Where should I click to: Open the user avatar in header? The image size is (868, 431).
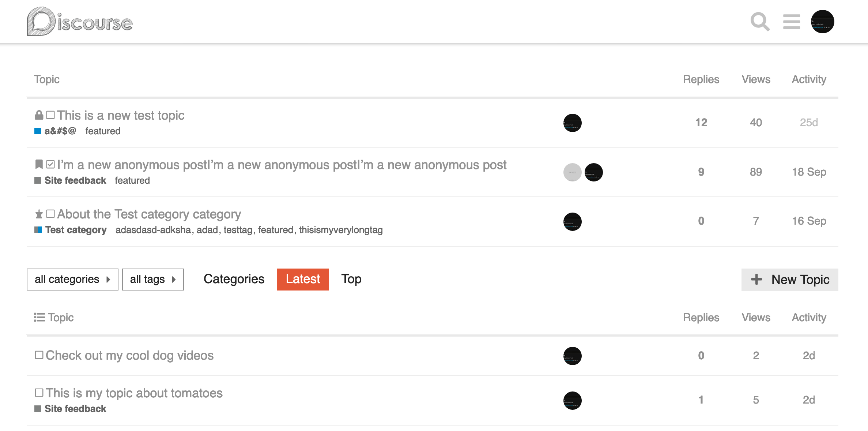point(822,22)
